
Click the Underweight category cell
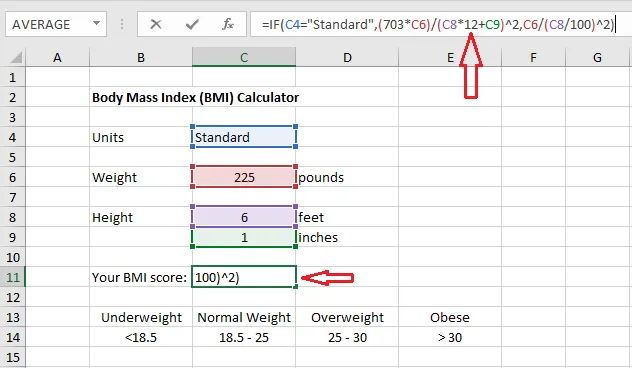click(x=141, y=317)
